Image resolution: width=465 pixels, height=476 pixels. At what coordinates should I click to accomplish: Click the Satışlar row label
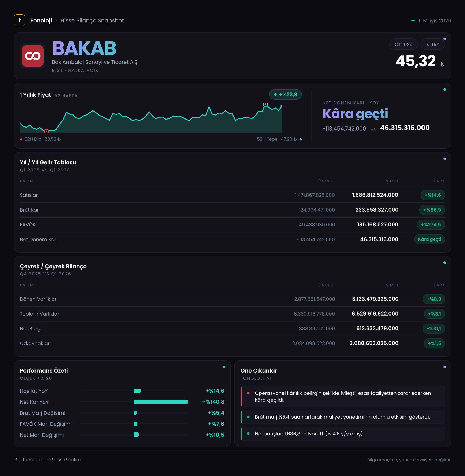coord(29,195)
